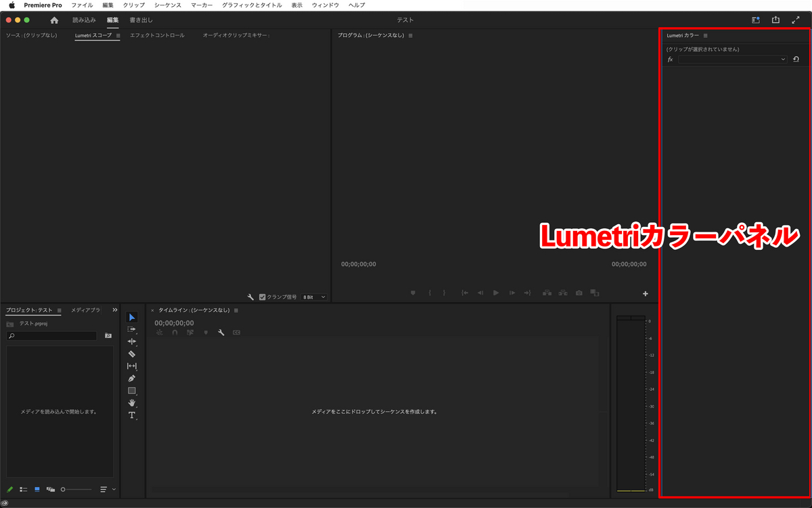The height and width of the screenshot is (508, 812).
Task: Click the Comparison View icon
Action: [x=595, y=293]
